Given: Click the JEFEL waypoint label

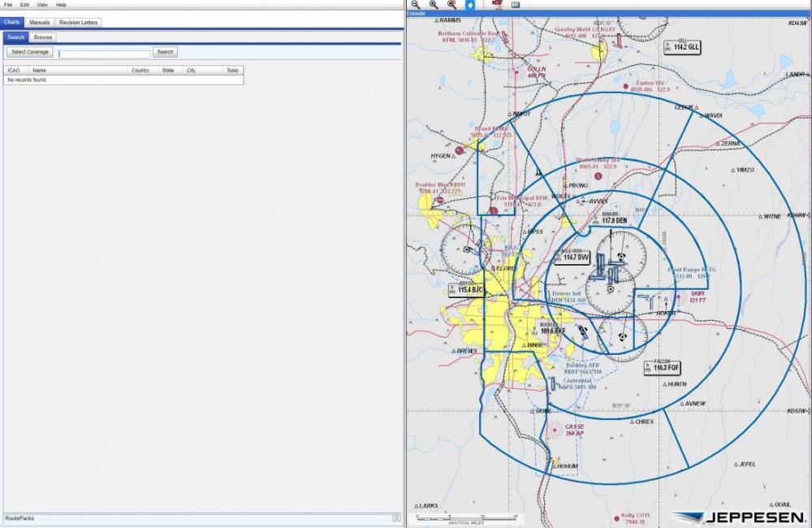Looking at the screenshot, I should pos(747,465).
